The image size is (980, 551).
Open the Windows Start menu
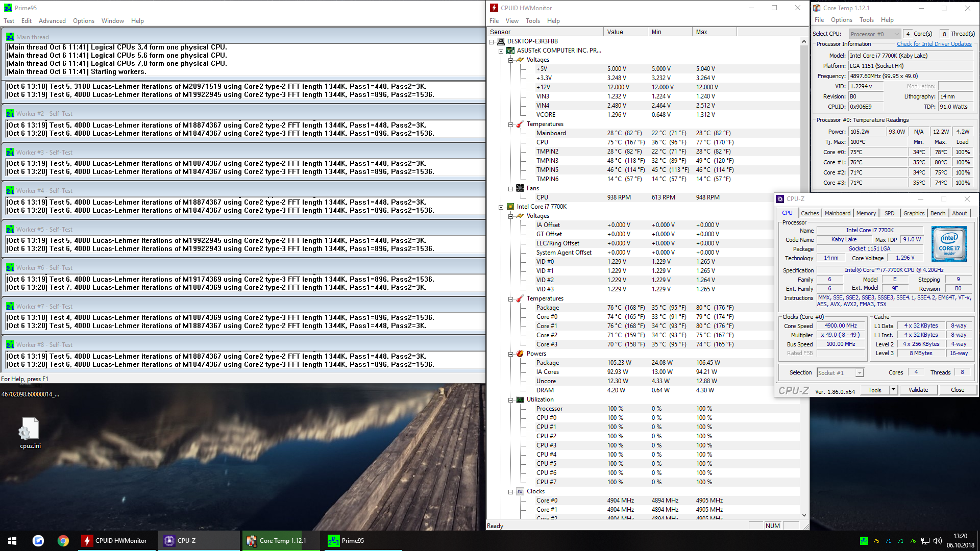point(12,541)
